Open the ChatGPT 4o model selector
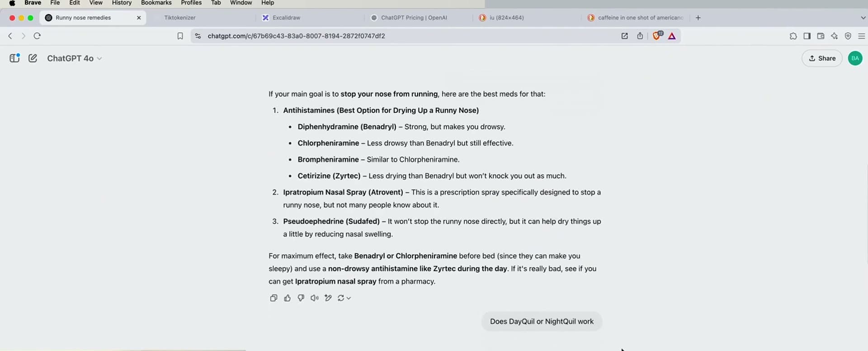Screen dimensions: 868x351 click(74, 58)
